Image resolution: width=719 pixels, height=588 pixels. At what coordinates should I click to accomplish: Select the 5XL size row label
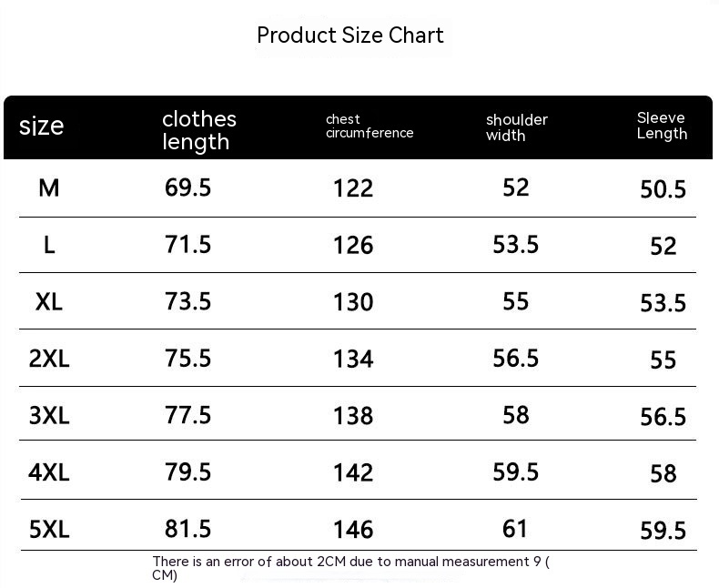49,529
